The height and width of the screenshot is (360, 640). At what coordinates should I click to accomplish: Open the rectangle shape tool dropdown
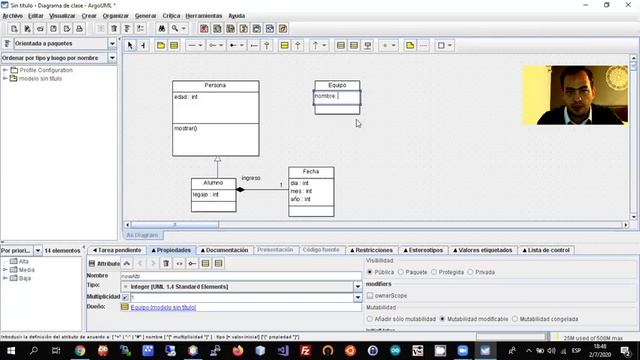(x=450, y=45)
